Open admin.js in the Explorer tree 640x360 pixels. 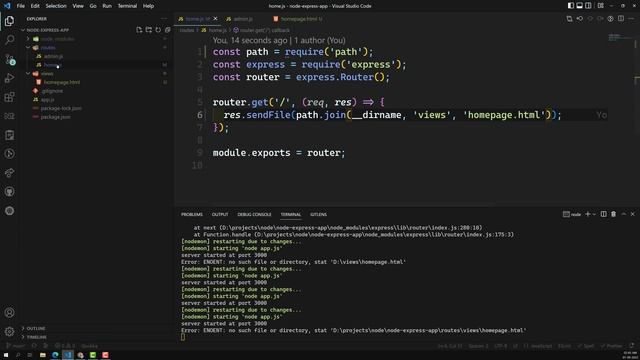[x=53, y=56]
